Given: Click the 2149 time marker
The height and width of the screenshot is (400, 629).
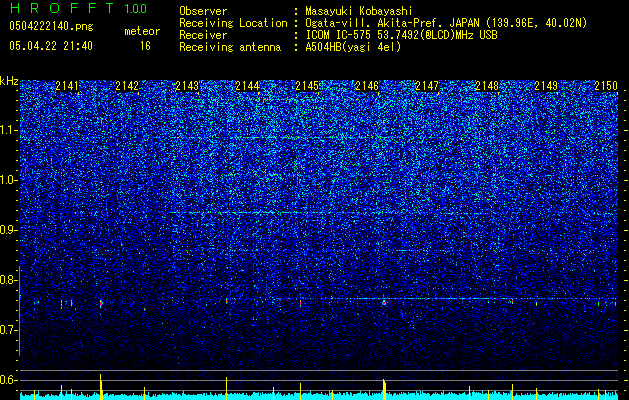Looking at the screenshot, I should coord(546,86).
